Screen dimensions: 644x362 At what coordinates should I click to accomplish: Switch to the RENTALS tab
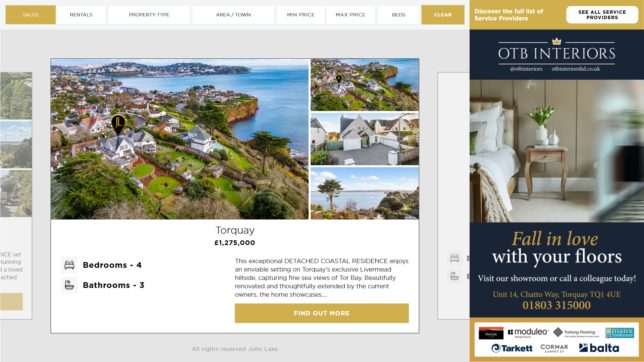pos(81,15)
